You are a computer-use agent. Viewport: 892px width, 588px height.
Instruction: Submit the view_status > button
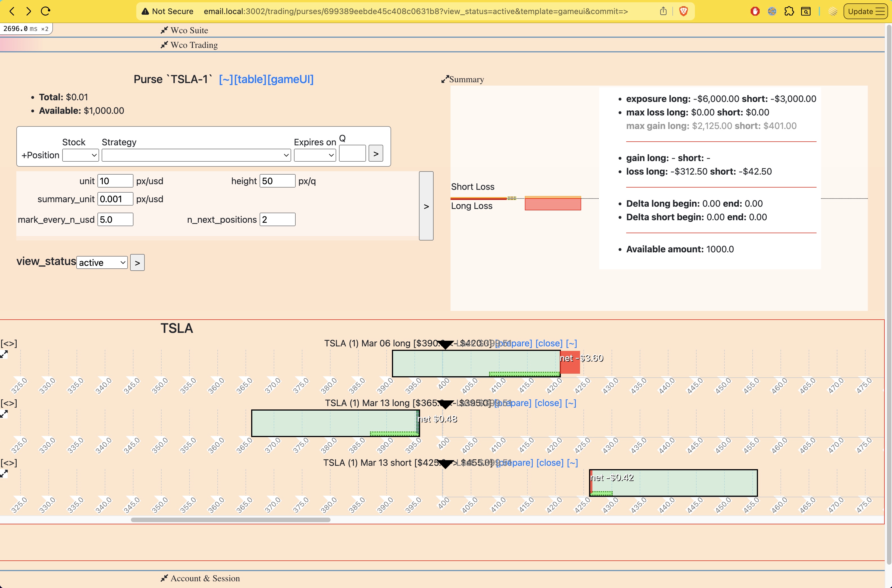tap(137, 262)
